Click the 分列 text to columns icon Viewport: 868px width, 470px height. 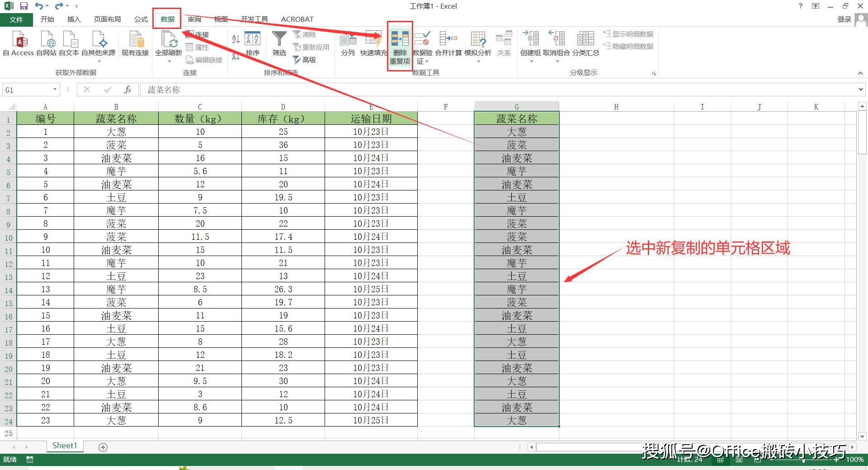click(x=348, y=43)
